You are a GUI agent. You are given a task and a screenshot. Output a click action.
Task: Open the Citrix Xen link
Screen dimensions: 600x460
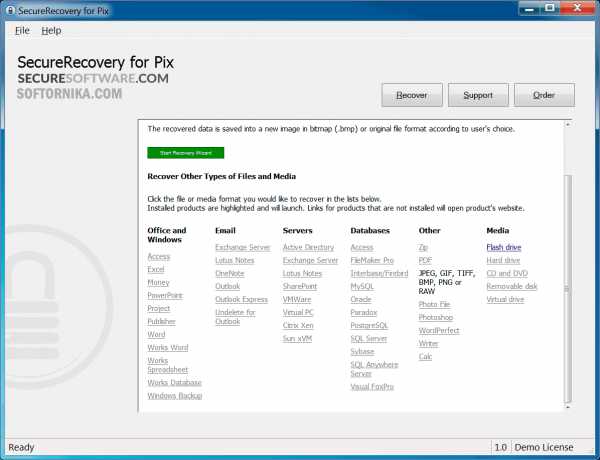298,325
